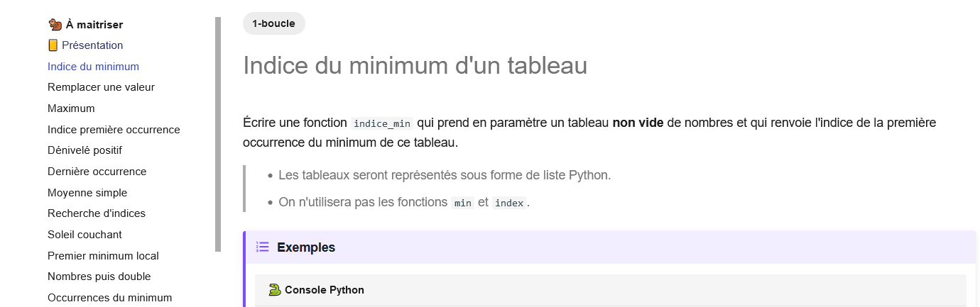Select Soleil couchant in sidebar
Screen dimensions: 980x307
85,235
